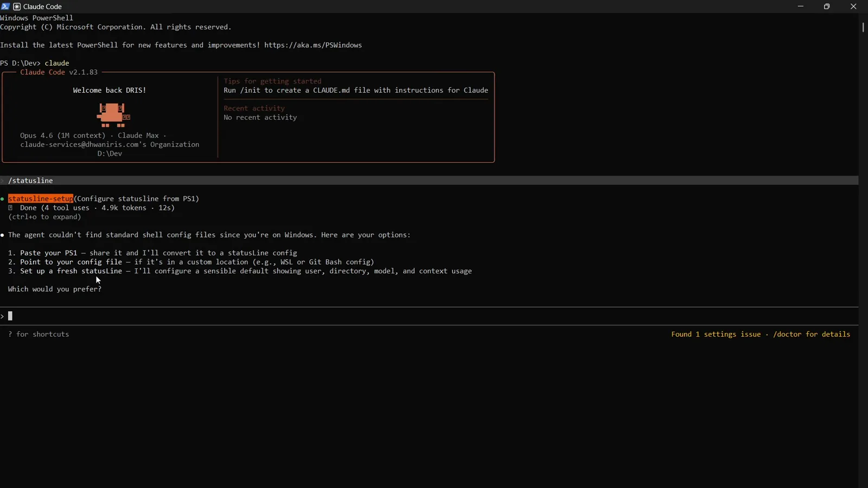Image resolution: width=868 pixels, height=488 pixels.
Task: Click 'D:\Dev' path in welcome box
Action: coord(110,154)
